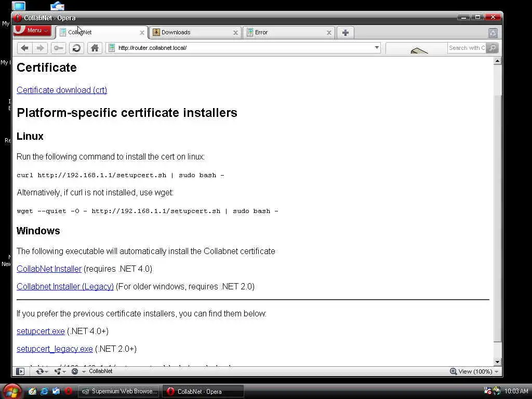The image size is (532, 399).
Task: Switch to the CollabNet tab
Action: tap(102, 33)
